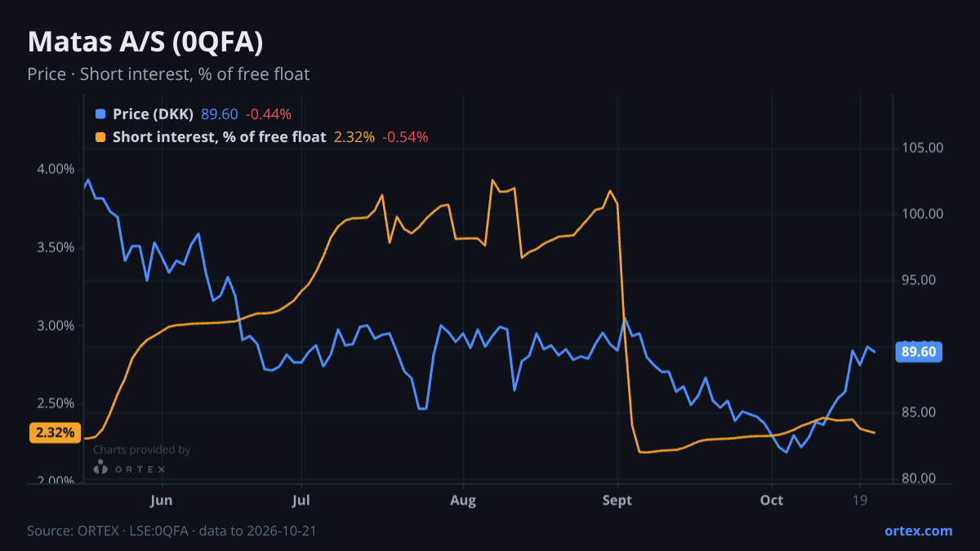This screenshot has width=980, height=551.
Task: Click the 19 date x-axis label
Action: [859, 500]
